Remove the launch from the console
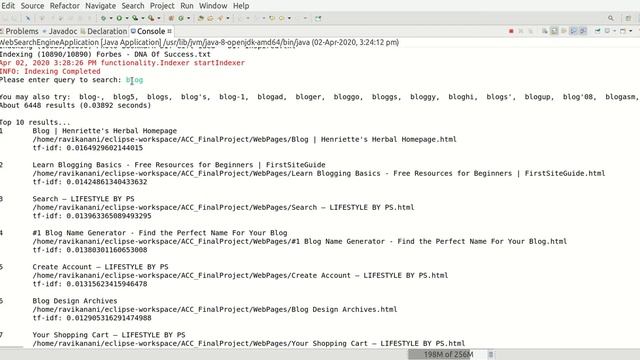 521,31
